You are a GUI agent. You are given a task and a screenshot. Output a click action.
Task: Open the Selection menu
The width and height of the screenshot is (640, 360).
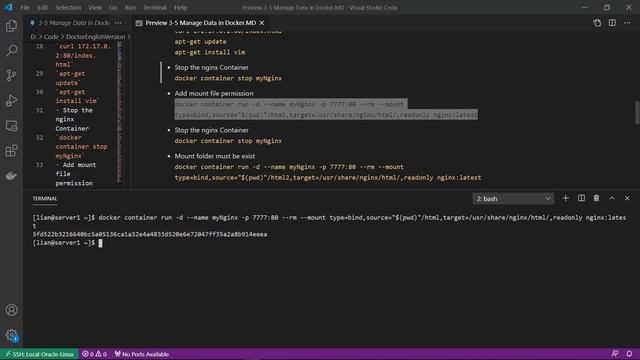pos(68,7)
